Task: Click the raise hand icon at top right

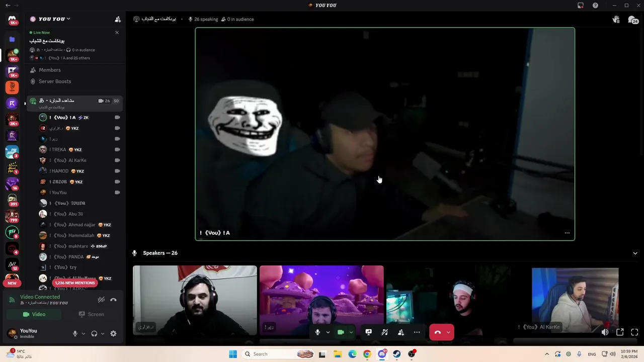Action: [x=616, y=19]
